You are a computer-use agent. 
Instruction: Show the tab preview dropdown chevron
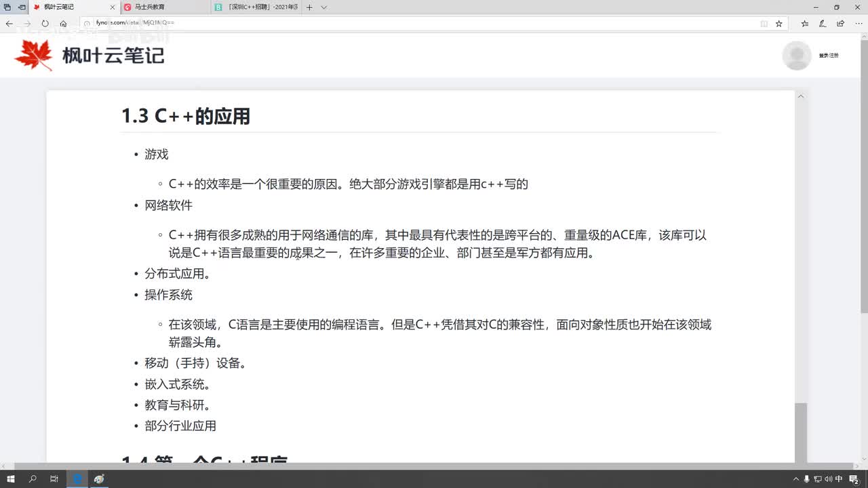tap(323, 7)
